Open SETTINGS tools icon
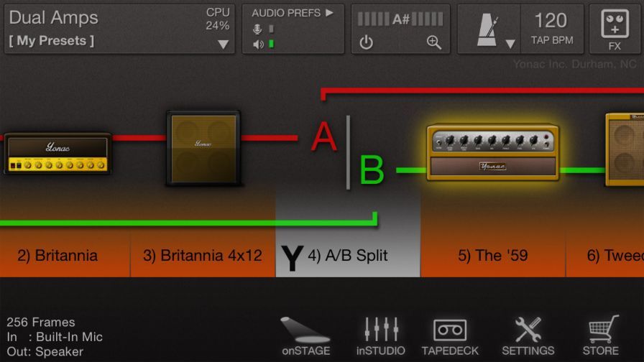Image resolution: width=644 pixels, height=362 pixels. (528, 336)
